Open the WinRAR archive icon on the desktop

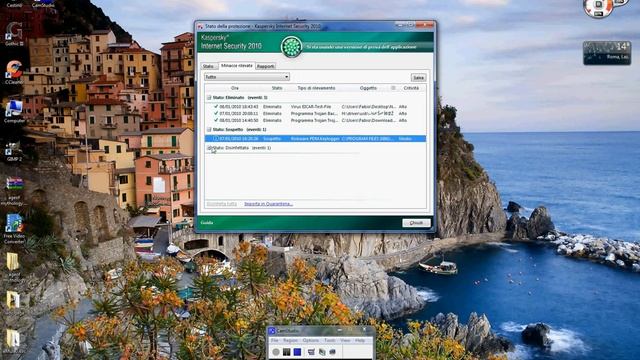[x=14, y=189]
